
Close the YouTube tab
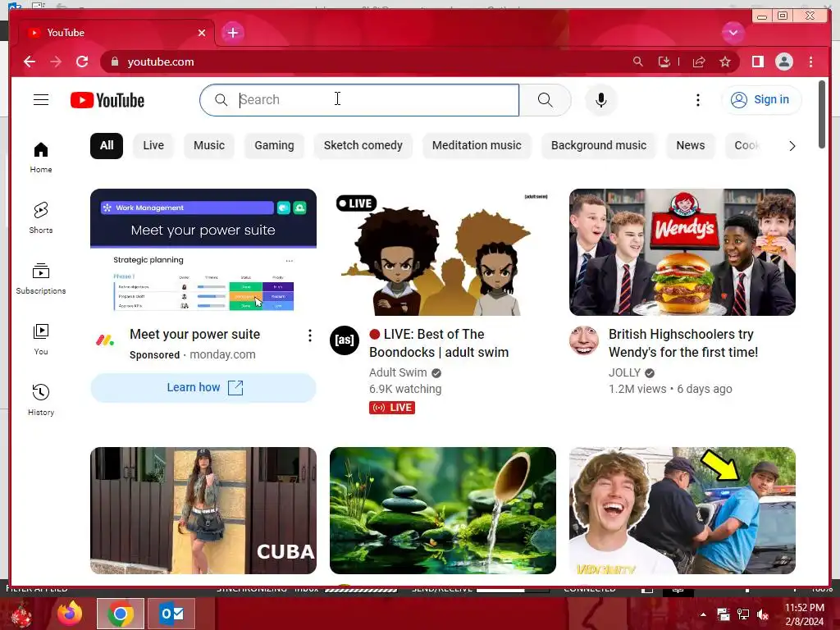[202, 33]
